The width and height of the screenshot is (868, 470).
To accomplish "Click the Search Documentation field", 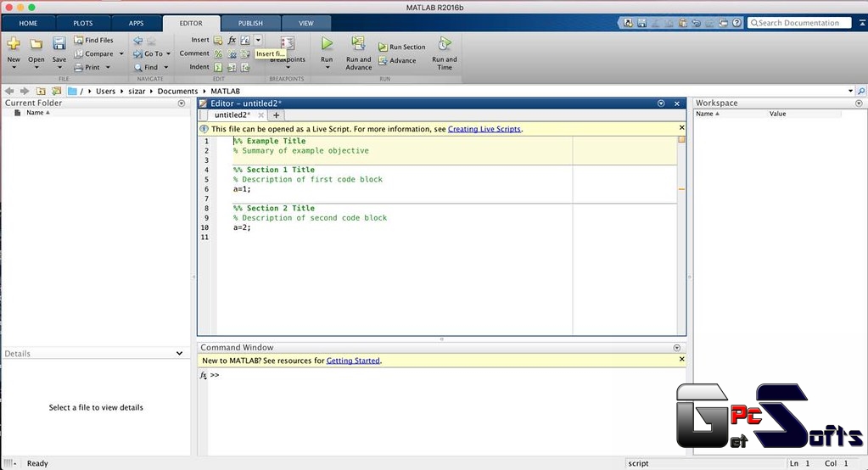I will point(798,23).
